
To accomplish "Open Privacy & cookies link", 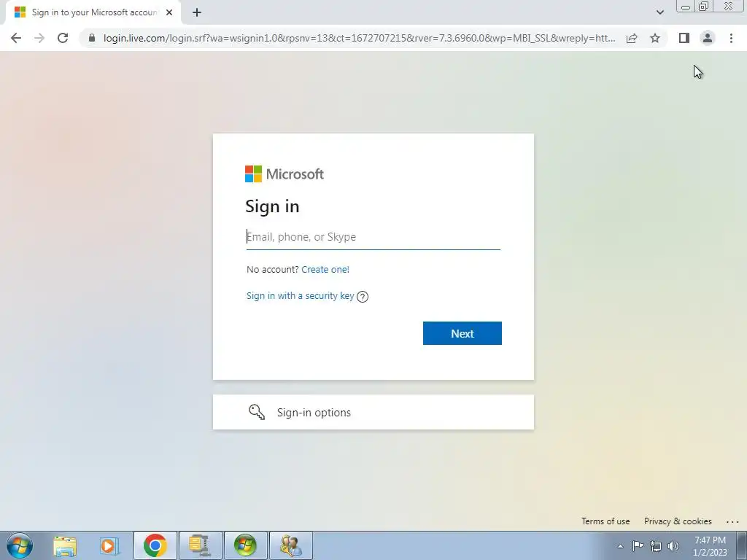I will point(678,521).
